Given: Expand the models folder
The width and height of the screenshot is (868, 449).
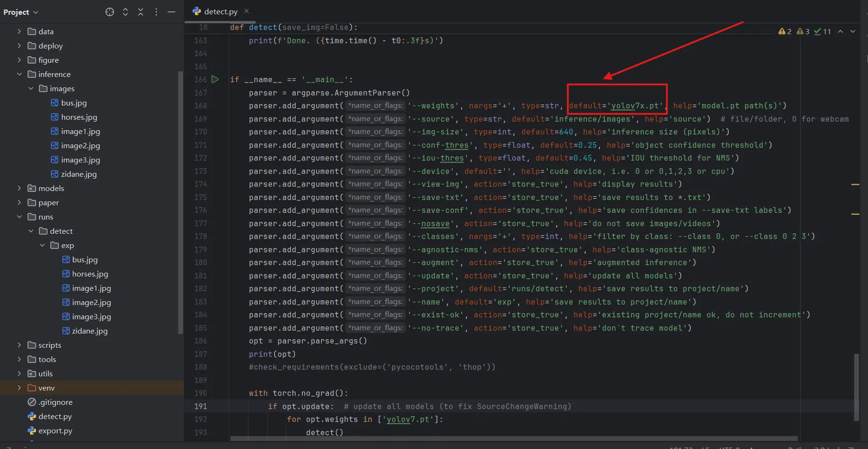Looking at the screenshot, I should (19, 188).
